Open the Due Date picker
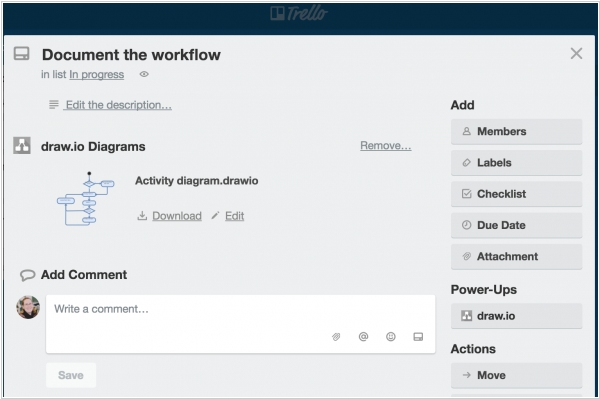Viewport: 600px width, 399px height. click(x=517, y=225)
